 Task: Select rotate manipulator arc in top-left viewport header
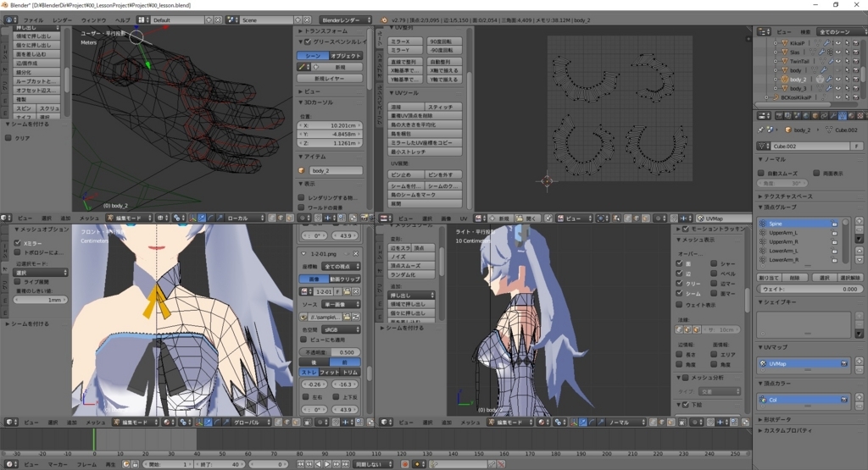[x=211, y=218]
